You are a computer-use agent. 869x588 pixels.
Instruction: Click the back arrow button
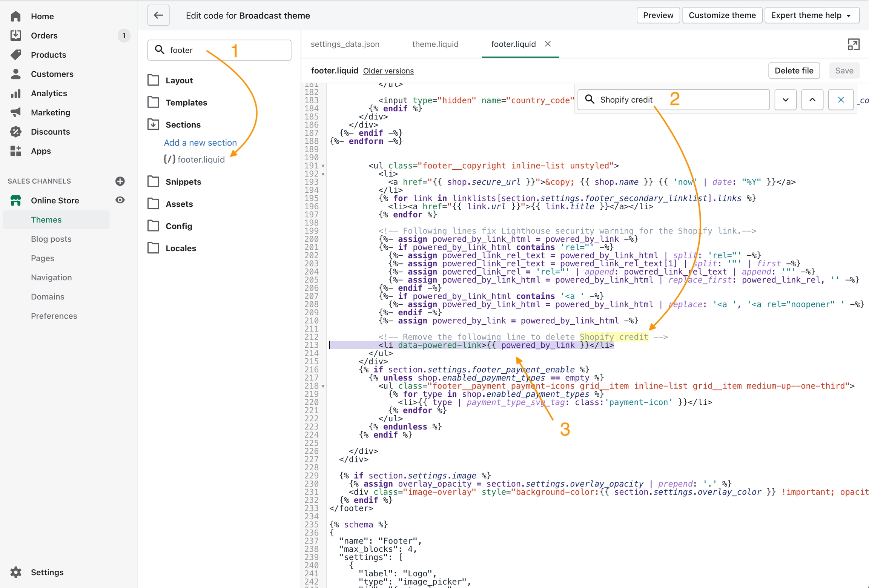pos(158,15)
